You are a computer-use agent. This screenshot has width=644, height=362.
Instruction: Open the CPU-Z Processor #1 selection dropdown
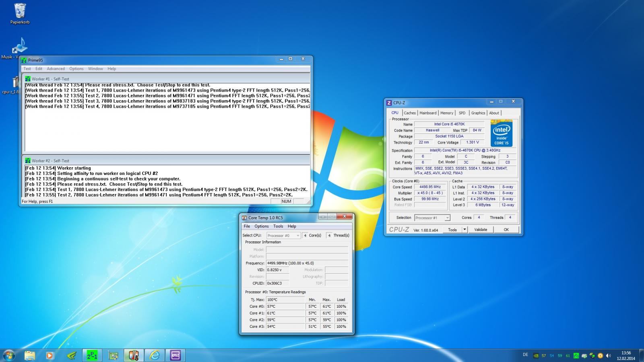(x=432, y=218)
